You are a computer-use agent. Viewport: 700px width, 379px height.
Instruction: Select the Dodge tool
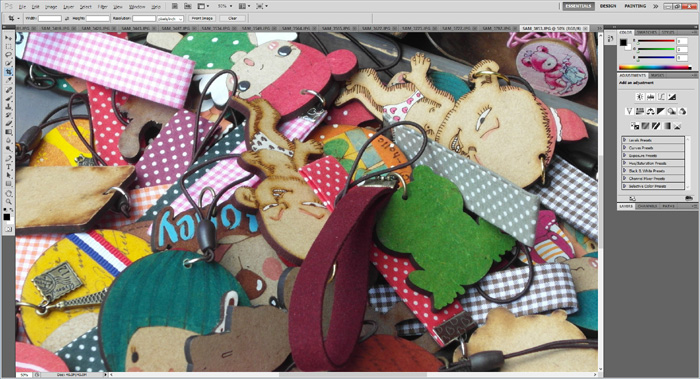(8, 149)
